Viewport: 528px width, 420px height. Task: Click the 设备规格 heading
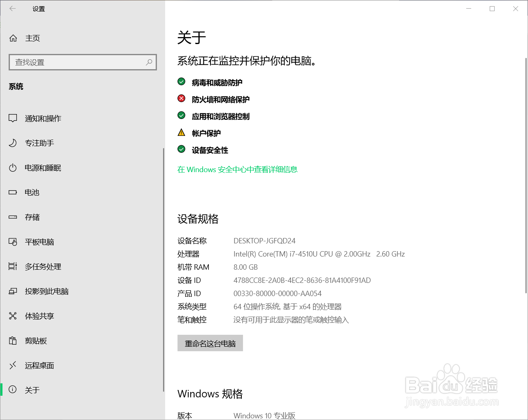(x=198, y=219)
